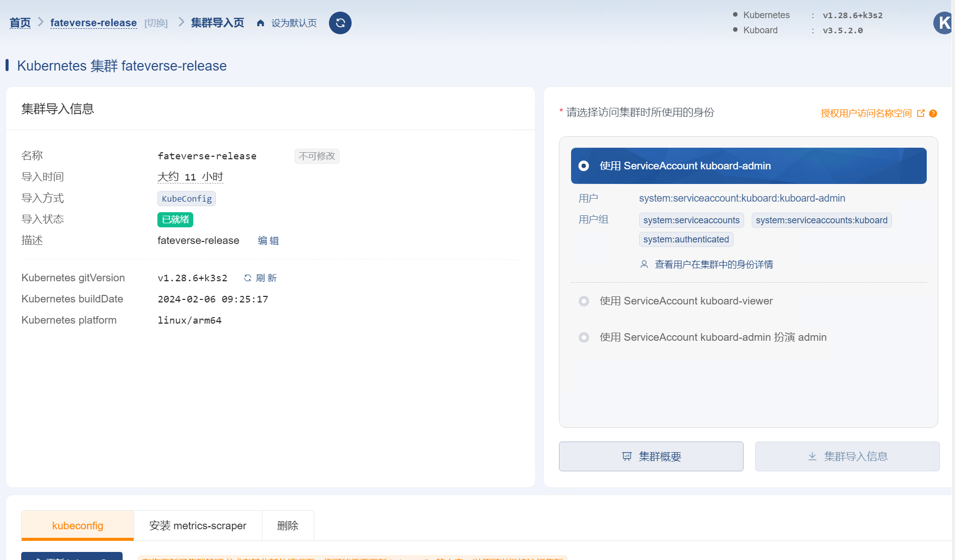Click the 已就绪 green status badge
Viewport: 955px width, 560px height.
click(175, 220)
